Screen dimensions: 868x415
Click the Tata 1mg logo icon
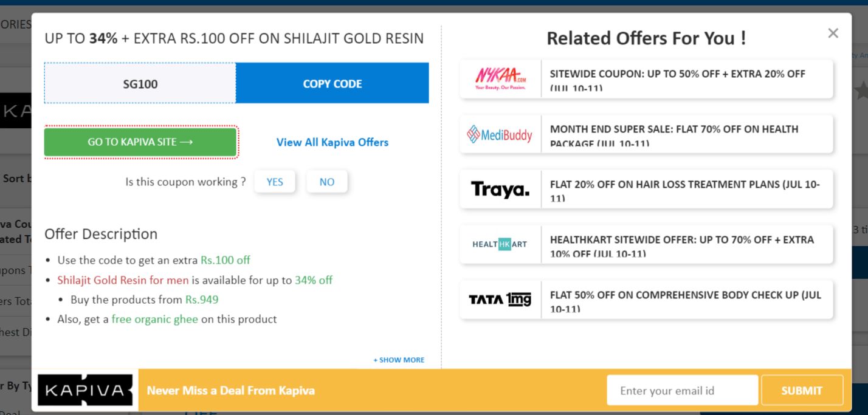tap(500, 300)
